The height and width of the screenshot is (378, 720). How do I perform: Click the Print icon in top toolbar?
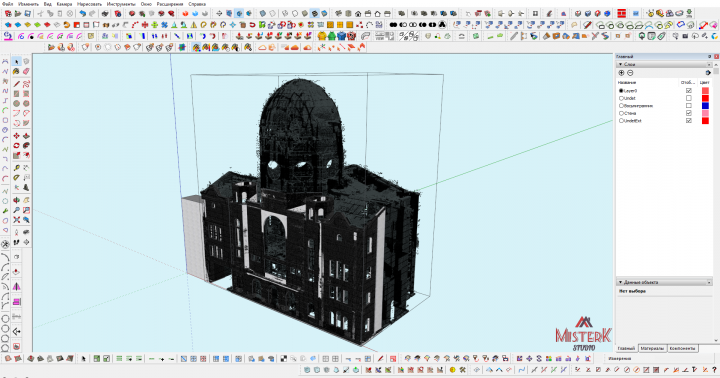pyautogui.click(x=105, y=14)
